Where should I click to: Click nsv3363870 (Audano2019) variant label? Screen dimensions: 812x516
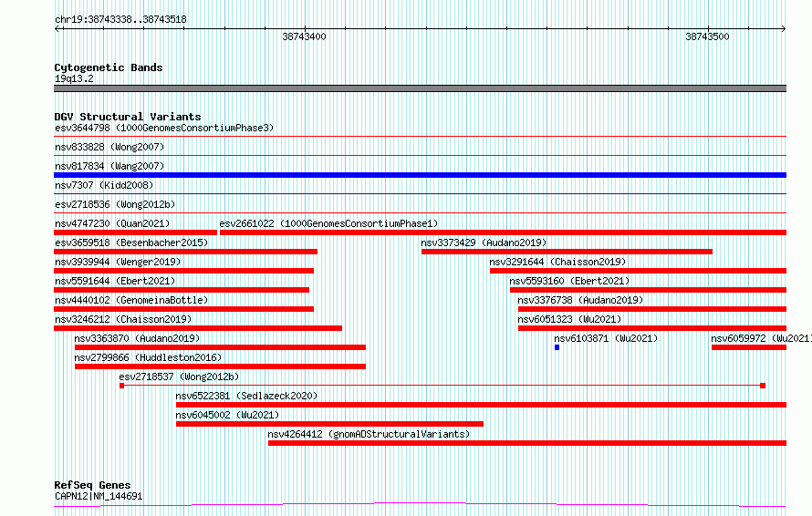coord(137,338)
